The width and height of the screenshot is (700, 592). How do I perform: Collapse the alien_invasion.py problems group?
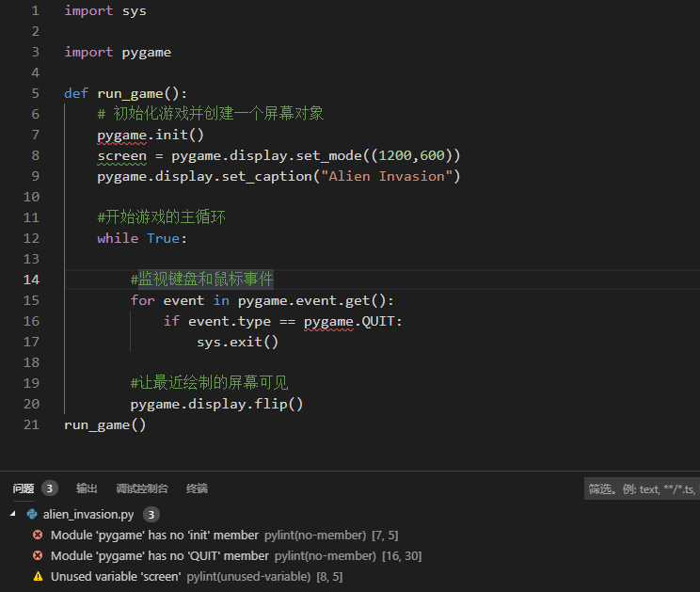pos(13,514)
